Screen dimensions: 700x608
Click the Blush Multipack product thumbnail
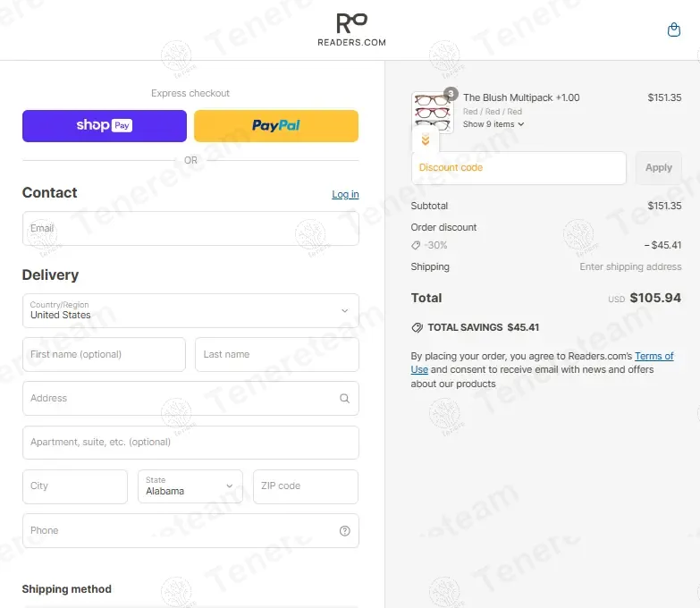(432, 112)
